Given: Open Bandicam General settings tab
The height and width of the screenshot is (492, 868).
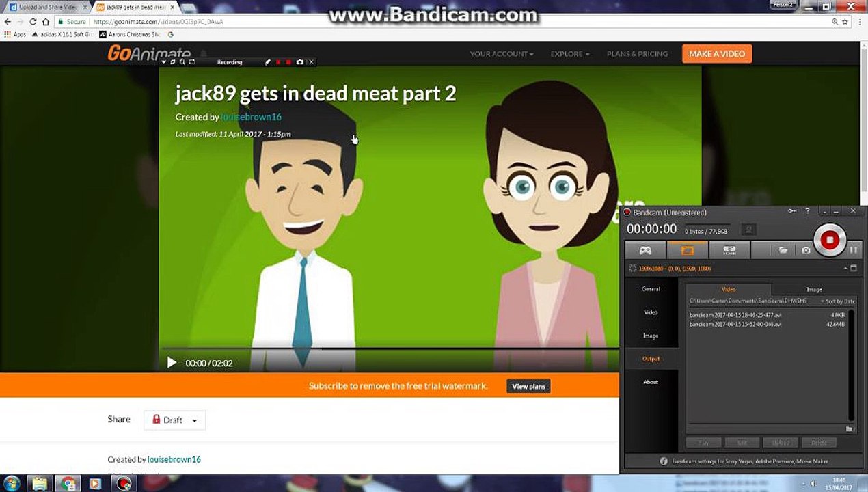Looking at the screenshot, I should coord(651,289).
